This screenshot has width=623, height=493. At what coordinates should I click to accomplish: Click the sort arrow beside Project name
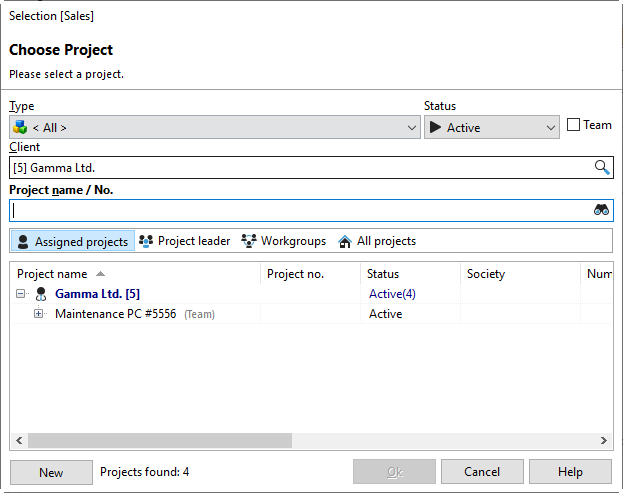[x=100, y=274]
